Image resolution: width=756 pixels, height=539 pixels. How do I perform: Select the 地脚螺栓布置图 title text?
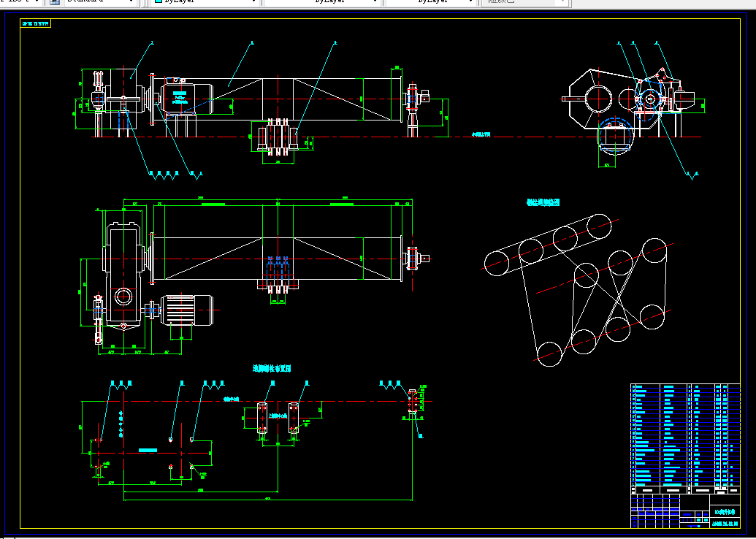272,369
